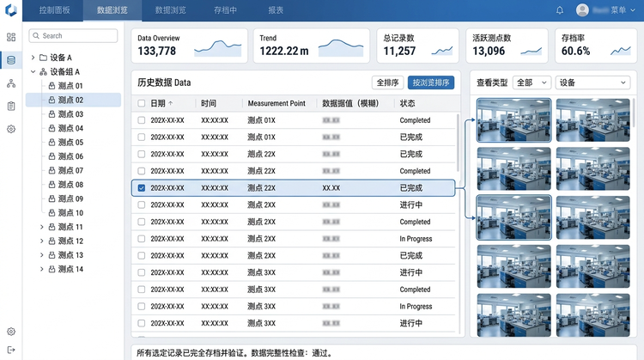Select 测点 07 in the tree
The height and width of the screenshot is (360, 644).
point(70,170)
